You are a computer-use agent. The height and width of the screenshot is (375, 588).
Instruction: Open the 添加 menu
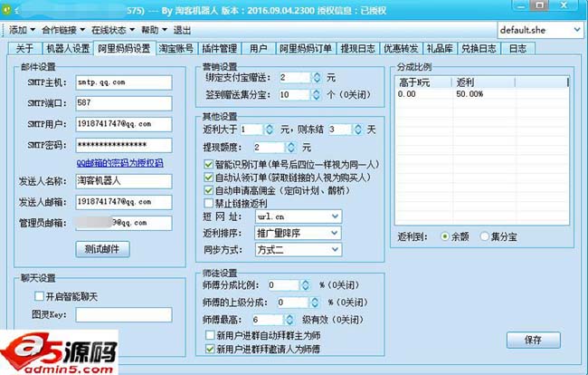click(22, 30)
